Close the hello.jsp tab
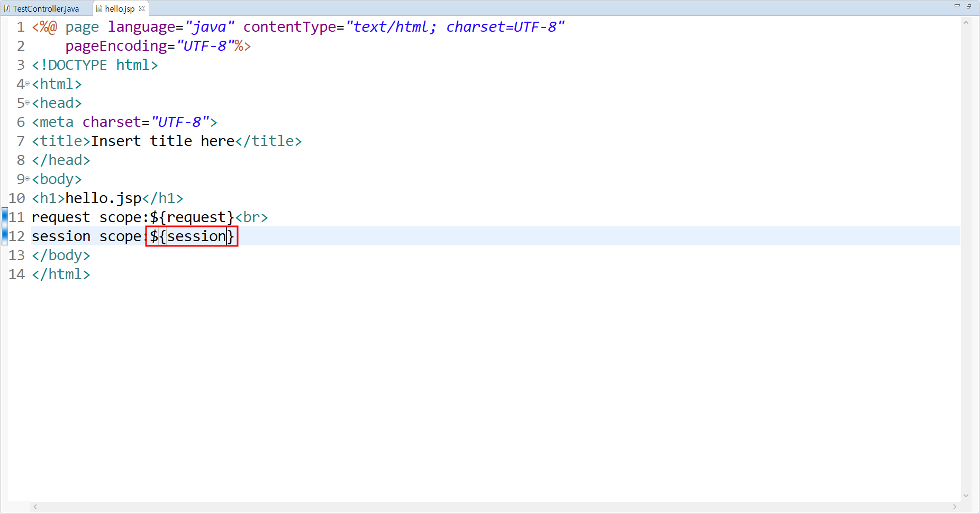 coord(142,8)
